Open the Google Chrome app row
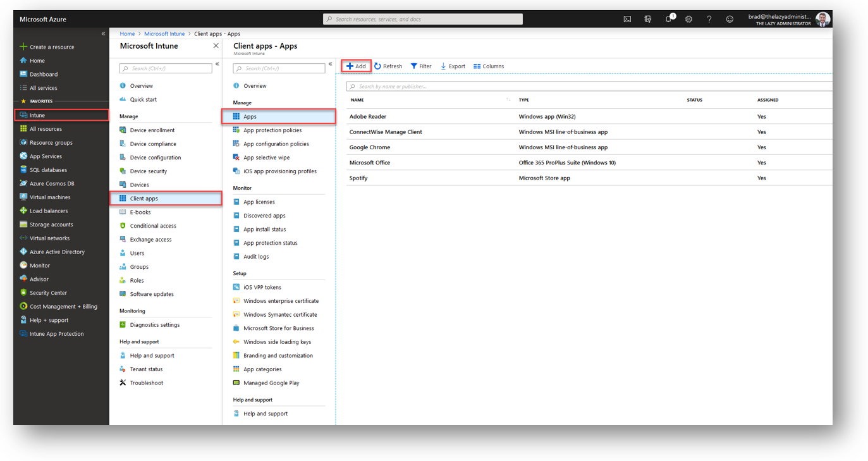Viewport: 868px width, 461px height. click(589, 147)
